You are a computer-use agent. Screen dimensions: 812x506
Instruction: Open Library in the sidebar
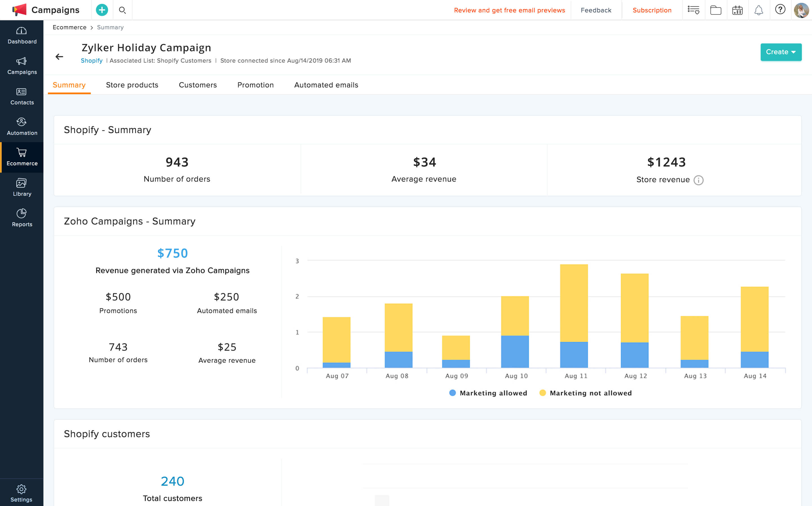[22, 188]
